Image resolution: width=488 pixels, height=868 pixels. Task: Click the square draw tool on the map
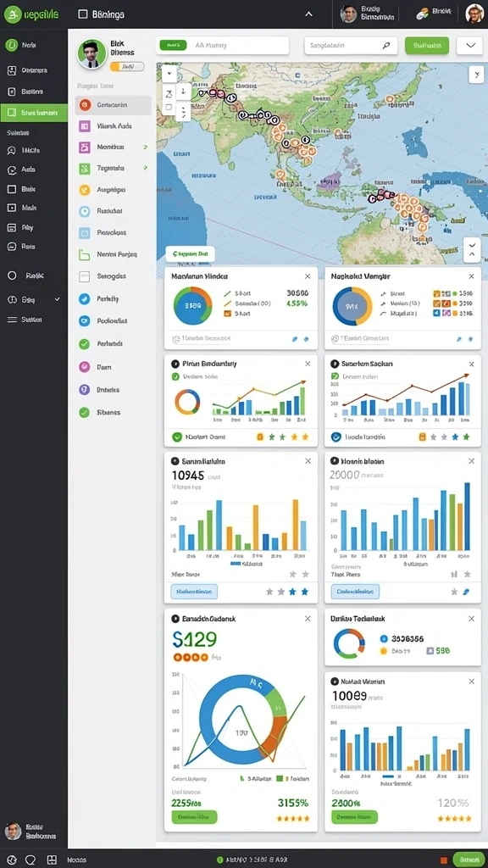click(169, 108)
